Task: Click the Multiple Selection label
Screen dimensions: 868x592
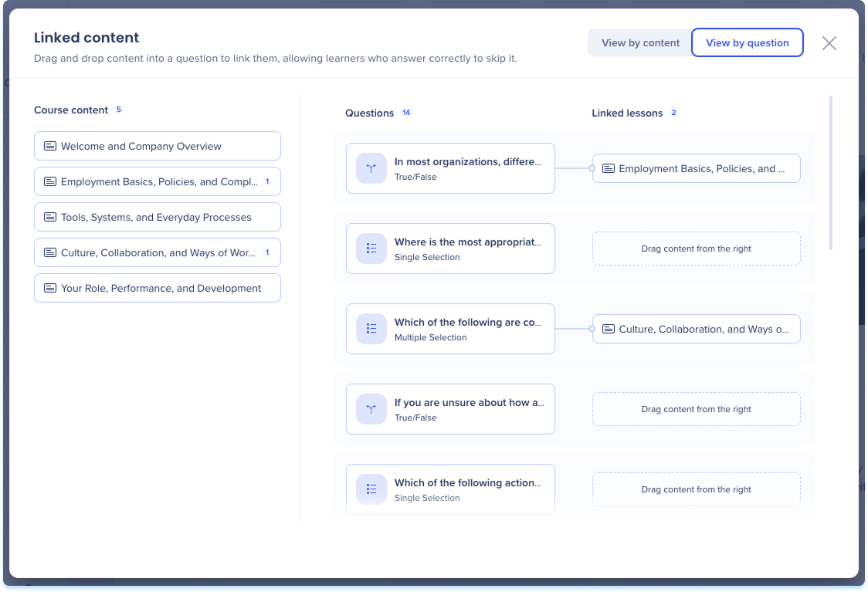Action: tap(430, 337)
